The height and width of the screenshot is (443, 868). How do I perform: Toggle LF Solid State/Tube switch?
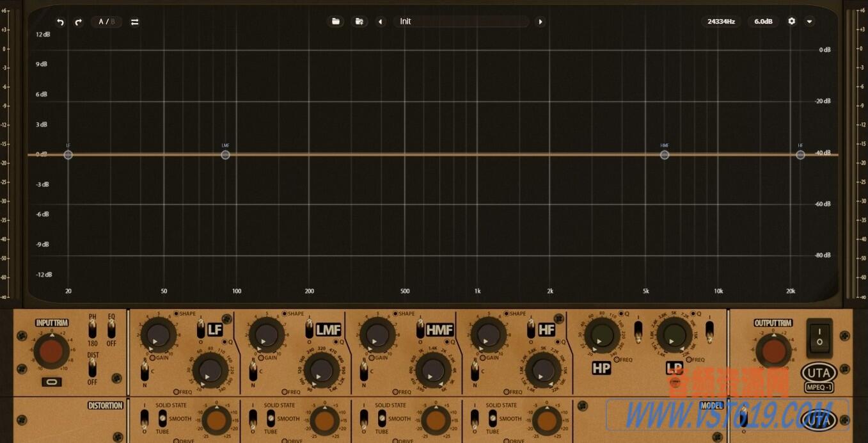point(162,418)
